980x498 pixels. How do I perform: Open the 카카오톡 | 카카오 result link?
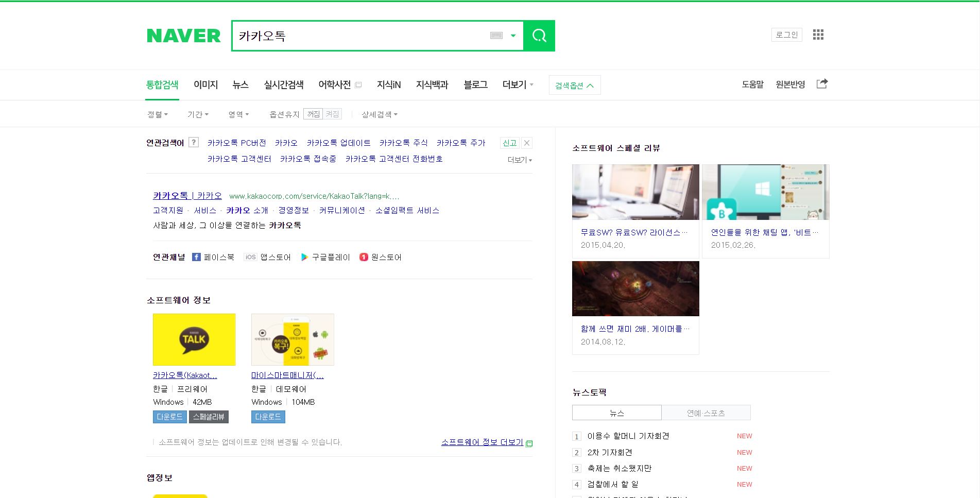(187, 196)
